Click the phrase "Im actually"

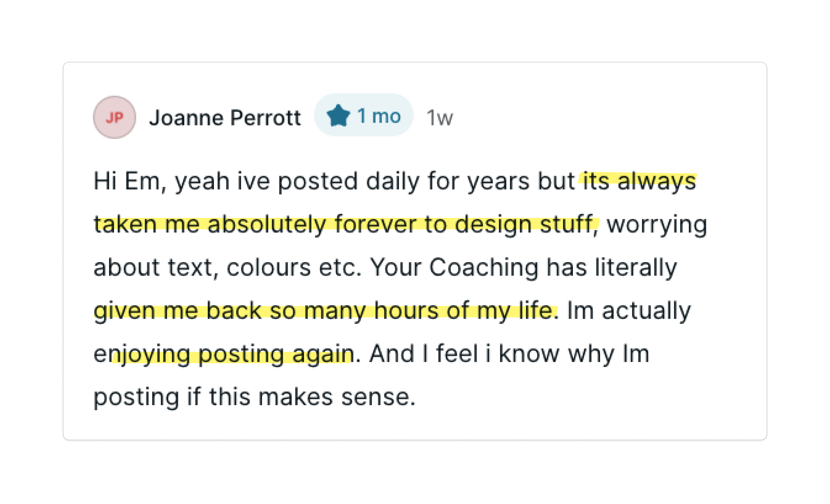629,310
